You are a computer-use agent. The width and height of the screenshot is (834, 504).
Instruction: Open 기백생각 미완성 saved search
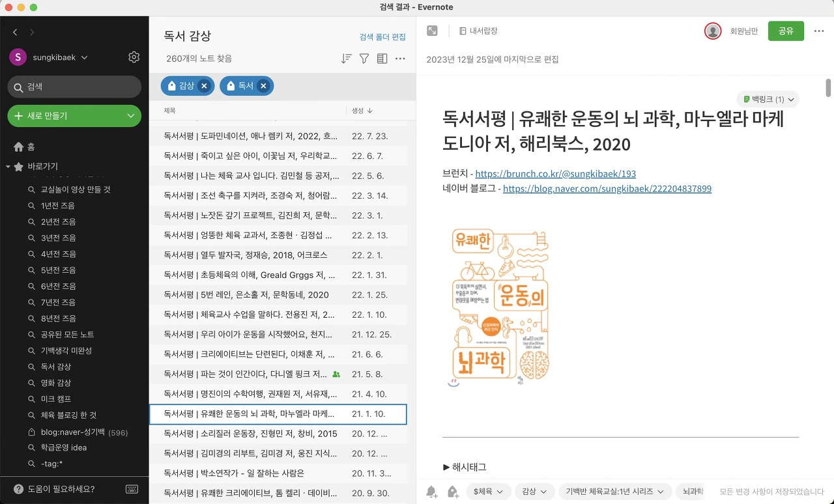tap(66, 351)
